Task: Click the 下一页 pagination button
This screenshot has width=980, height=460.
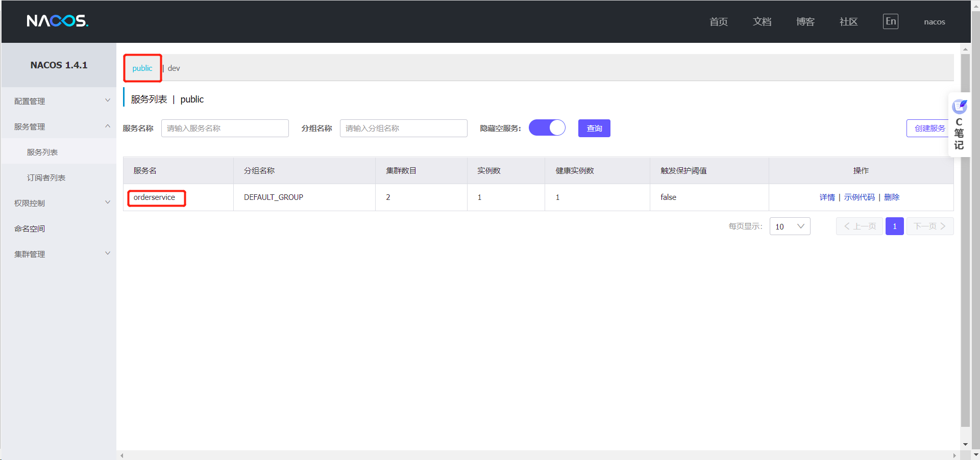Action: point(930,226)
